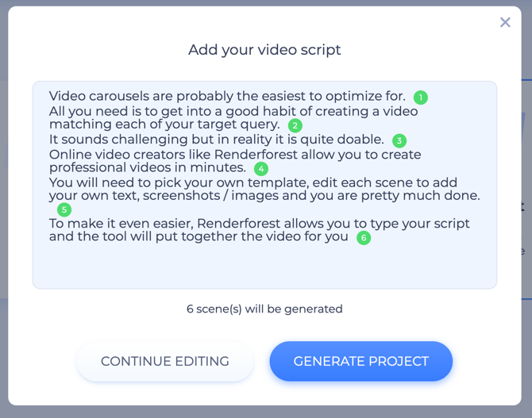Click the 'Add your video script' heading

click(x=264, y=50)
